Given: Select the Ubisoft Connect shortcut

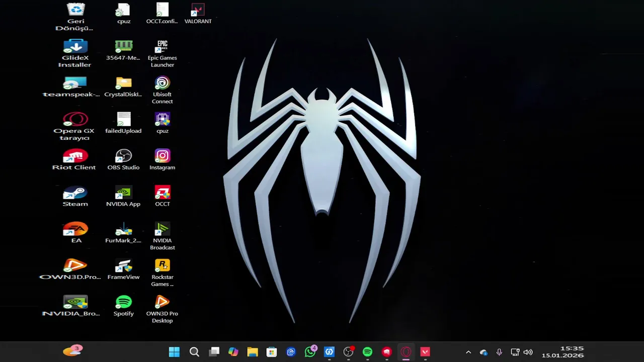Looking at the screenshot, I should [x=162, y=90].
